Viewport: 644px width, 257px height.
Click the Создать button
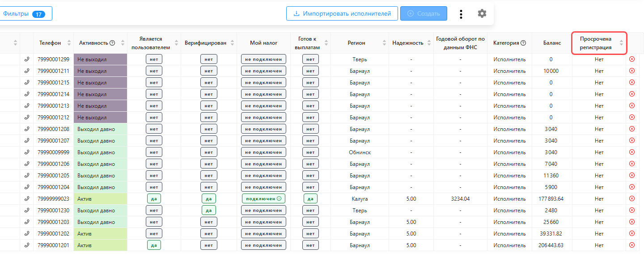click(x=424, y=13)
